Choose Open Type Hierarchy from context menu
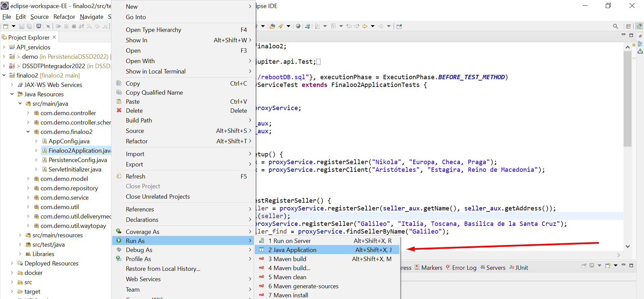 tap(184, 30)
